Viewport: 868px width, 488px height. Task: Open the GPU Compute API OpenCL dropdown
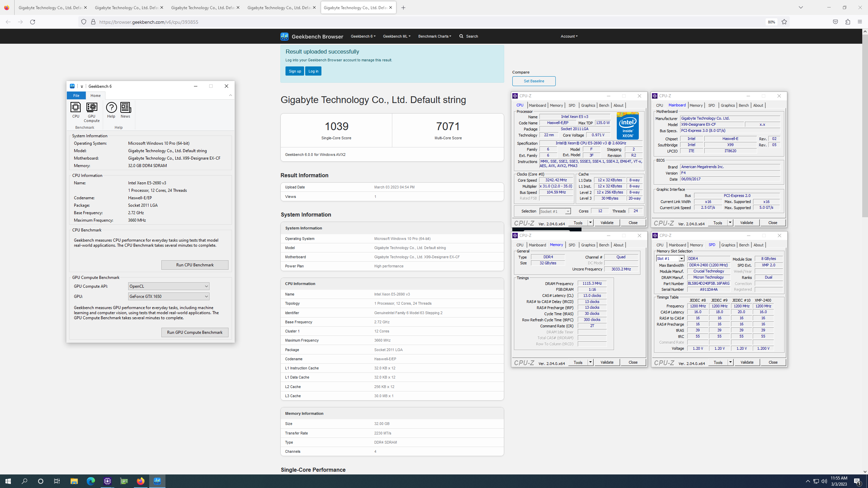coord(169,286)
